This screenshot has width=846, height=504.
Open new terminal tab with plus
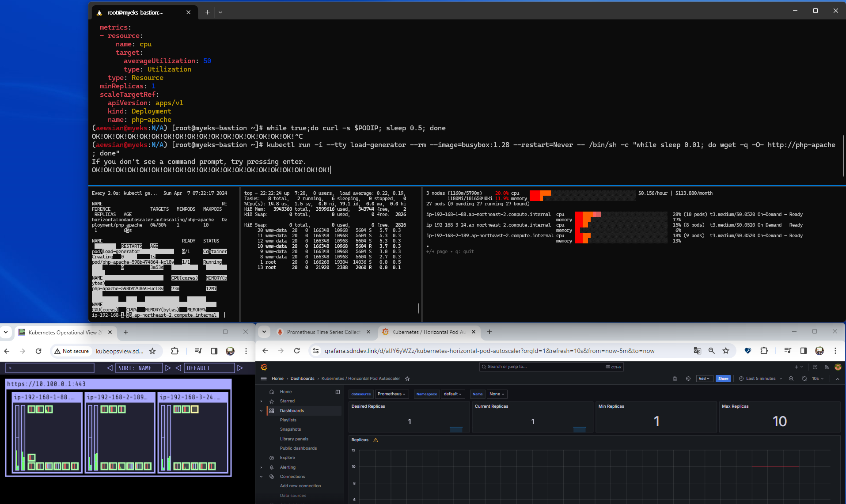(x=207, y=12)
